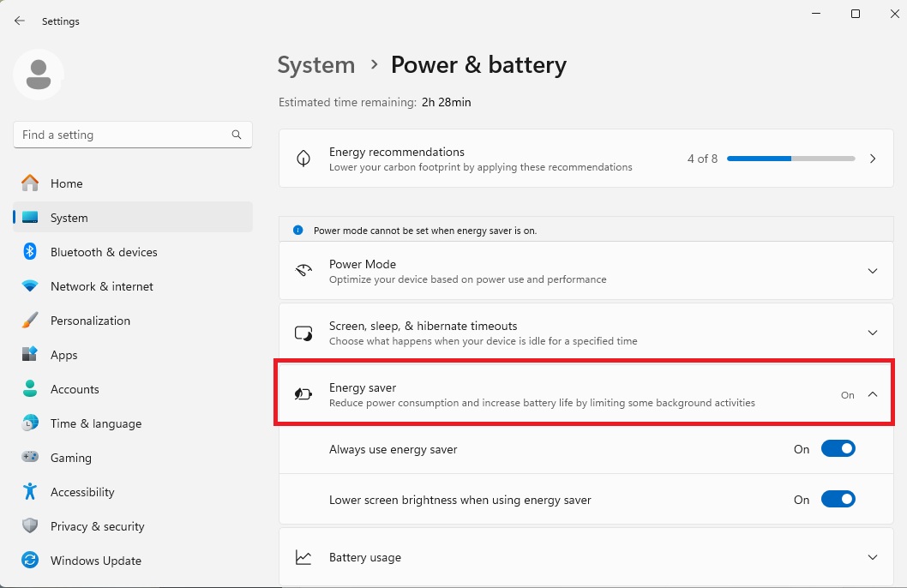The image size is (907, 588).
Task: Open Apps settings
Action: pos(133,355)
